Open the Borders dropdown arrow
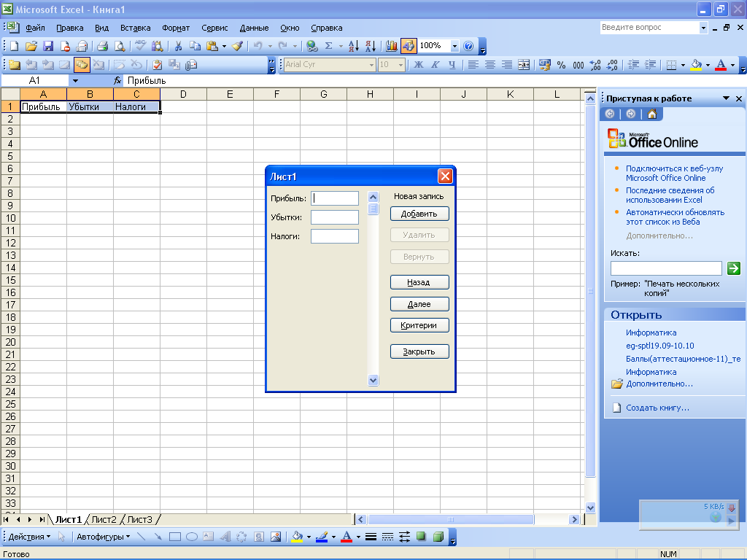The image size is (747, 560). [x=683, y=65]
